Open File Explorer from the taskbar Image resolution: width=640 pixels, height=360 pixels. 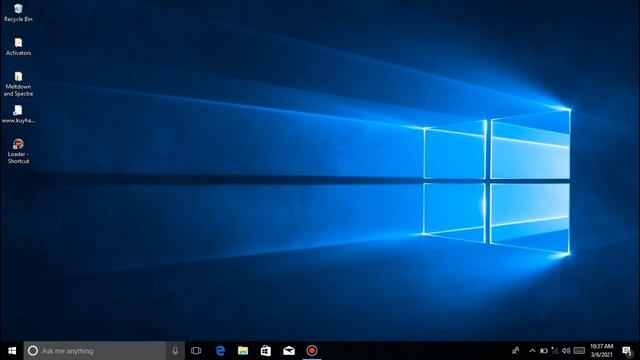(243, 351)
